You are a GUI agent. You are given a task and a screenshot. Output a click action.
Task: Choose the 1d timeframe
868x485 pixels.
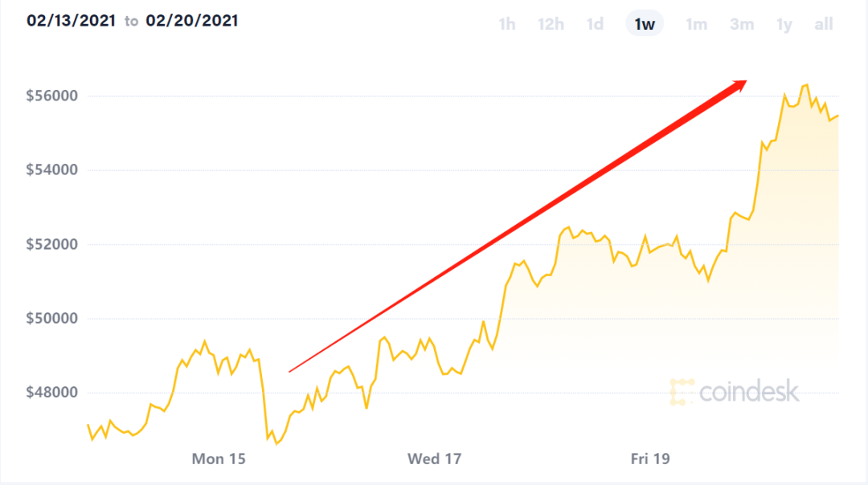[x=595, y=24]
